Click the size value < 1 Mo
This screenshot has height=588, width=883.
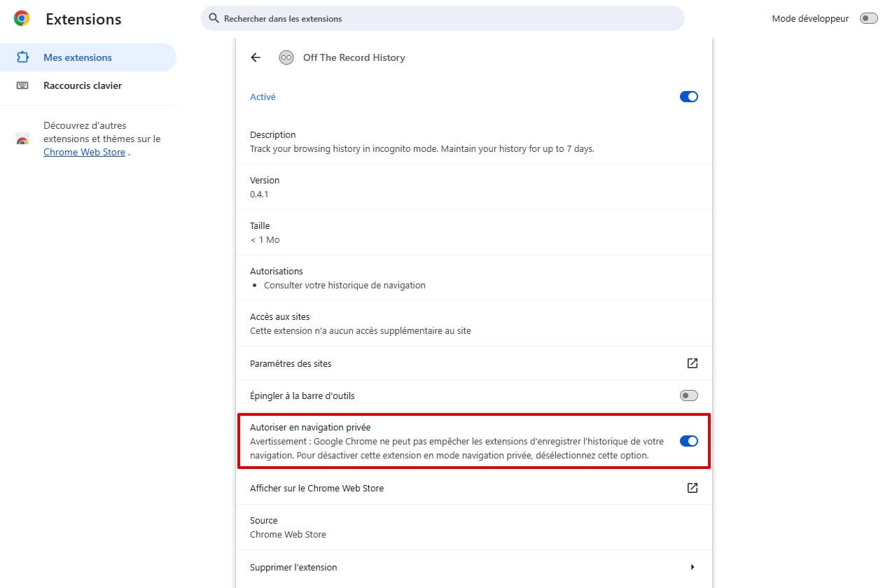point(265,239)
